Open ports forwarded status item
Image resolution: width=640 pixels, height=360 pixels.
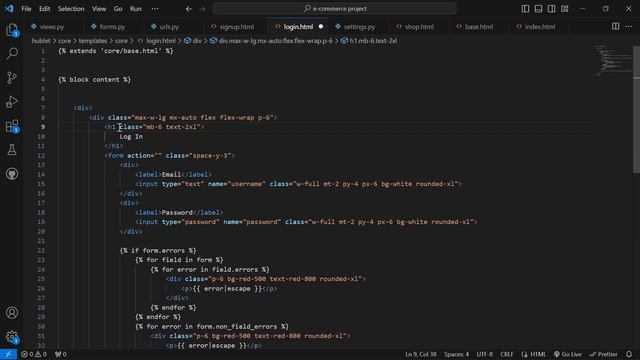(60, 354)
